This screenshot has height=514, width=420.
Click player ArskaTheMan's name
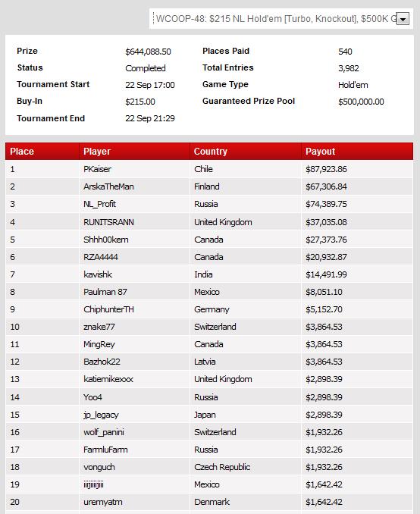108,186
